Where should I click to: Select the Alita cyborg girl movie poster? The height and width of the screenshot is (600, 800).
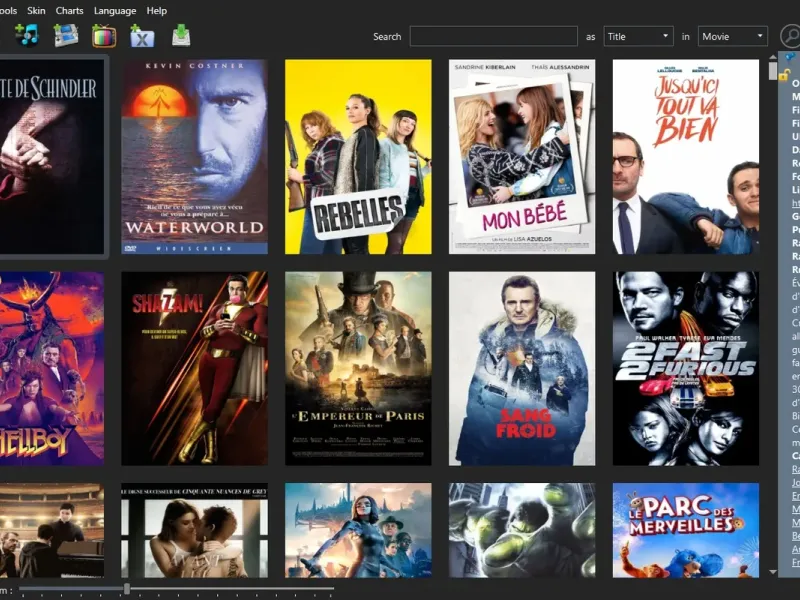(x=358, y=531)
